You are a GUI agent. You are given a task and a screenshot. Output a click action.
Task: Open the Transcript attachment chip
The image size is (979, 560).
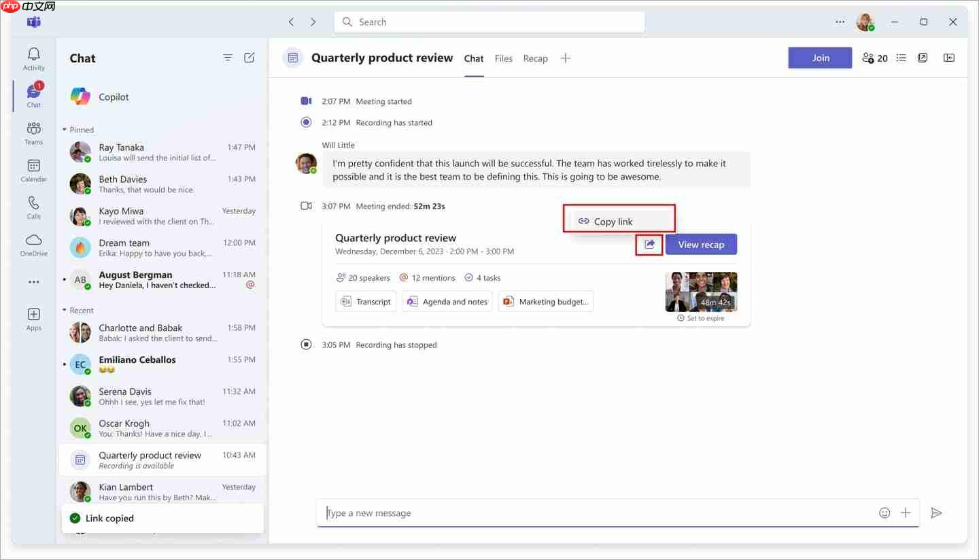tap(366, 302)
